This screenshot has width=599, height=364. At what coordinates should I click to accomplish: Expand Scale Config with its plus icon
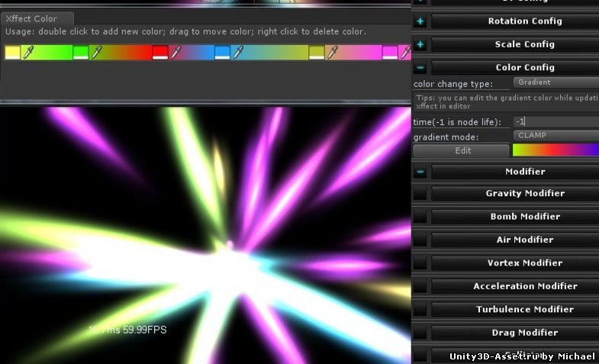(420, 44)
